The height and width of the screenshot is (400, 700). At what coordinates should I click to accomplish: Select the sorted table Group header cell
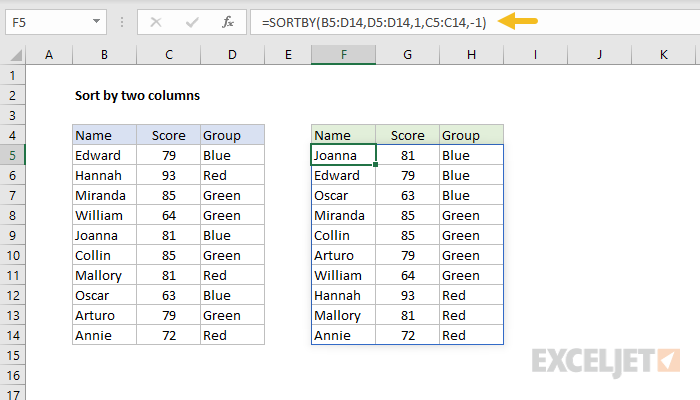[x=471, y=135]
